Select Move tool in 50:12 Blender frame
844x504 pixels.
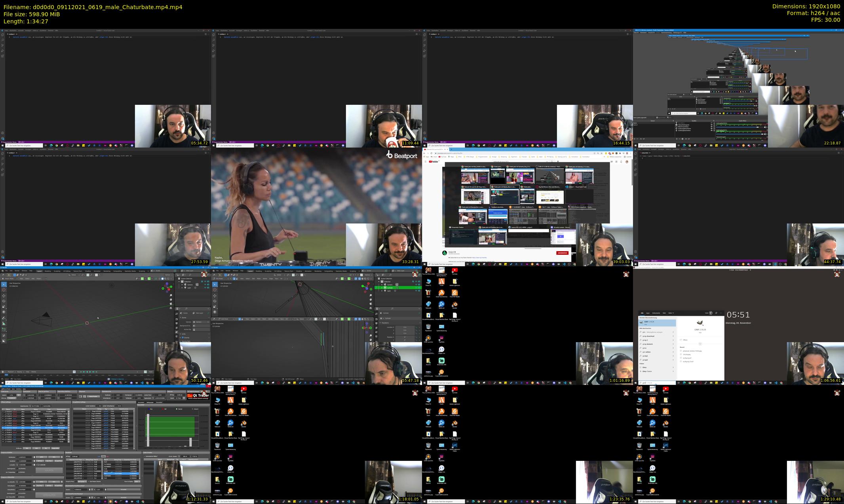tap(4, 296)
